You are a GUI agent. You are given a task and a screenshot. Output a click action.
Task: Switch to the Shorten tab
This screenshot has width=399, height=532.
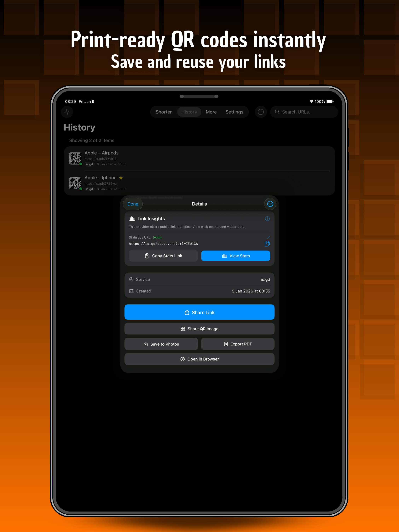pos(164,112)
